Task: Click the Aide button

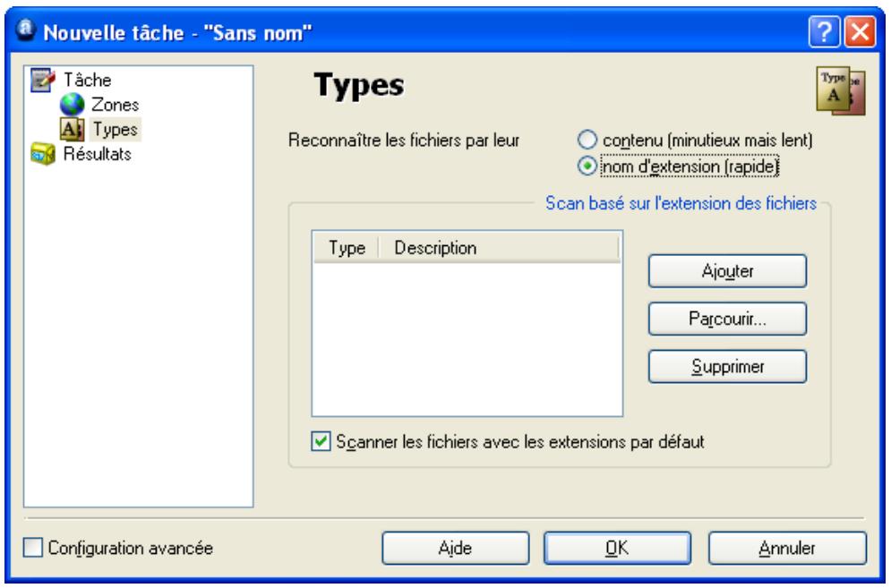Action: (456, 549)
